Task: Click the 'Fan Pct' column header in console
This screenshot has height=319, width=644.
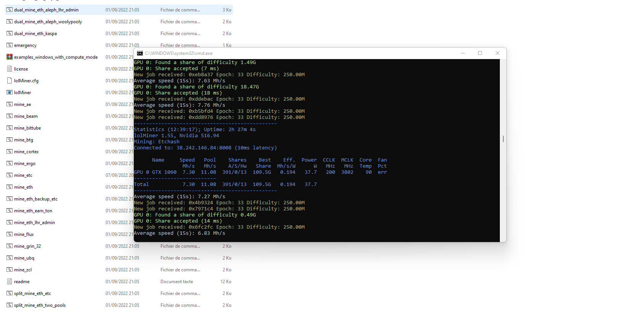Action: click(382, 163)
